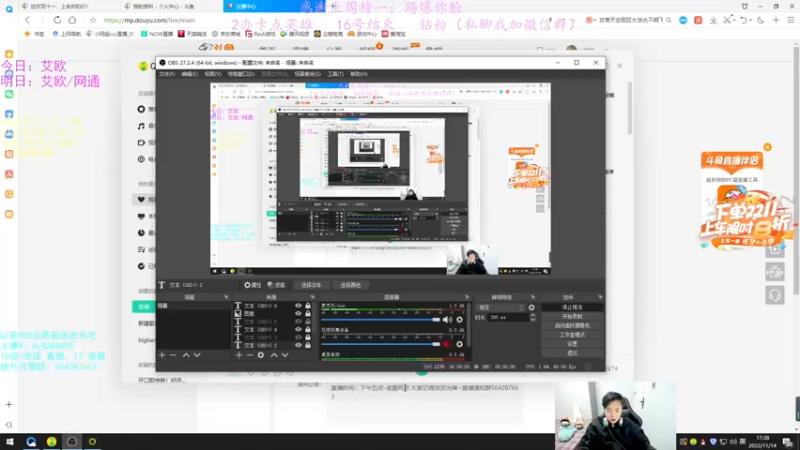Click the desktop audio volume slider
Screen dimensions: 800x450
[x=380, y=320]
